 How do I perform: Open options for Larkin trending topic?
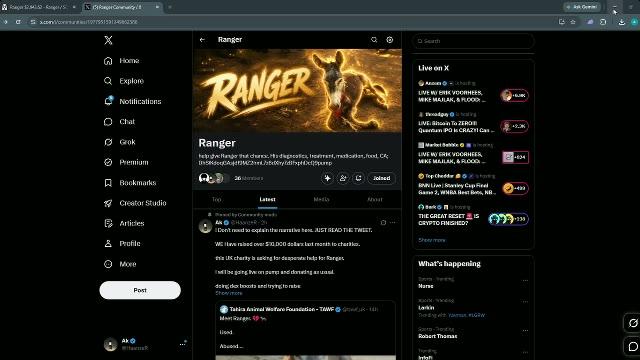coord(525,302)
